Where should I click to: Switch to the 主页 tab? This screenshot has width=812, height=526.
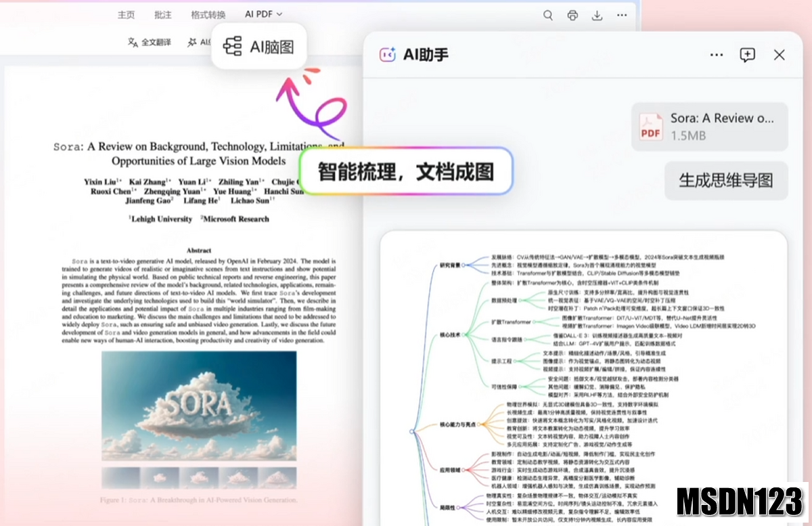[126, 15]
